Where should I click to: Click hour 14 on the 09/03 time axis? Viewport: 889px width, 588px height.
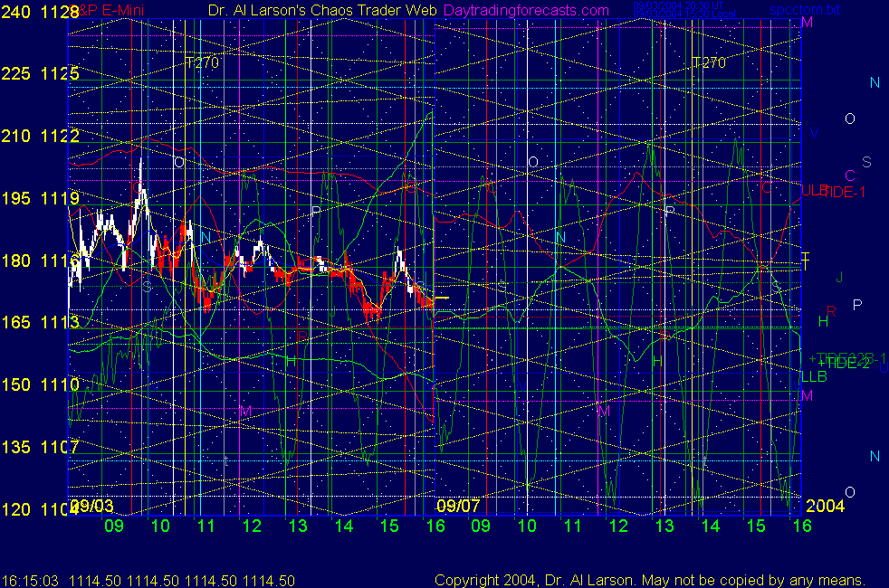[x=344, y=526]
